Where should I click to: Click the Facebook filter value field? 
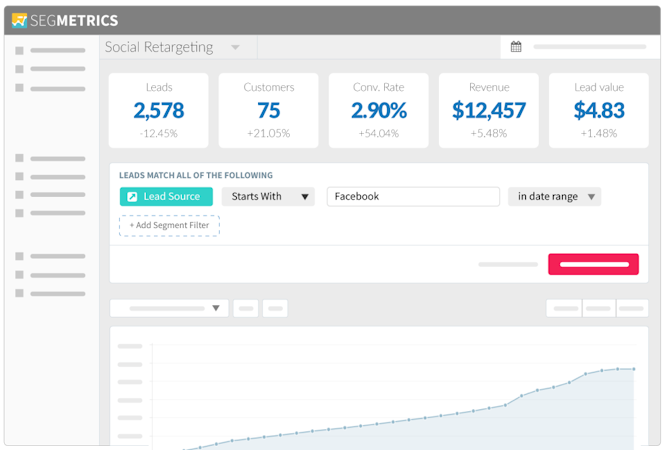[413, 196]
